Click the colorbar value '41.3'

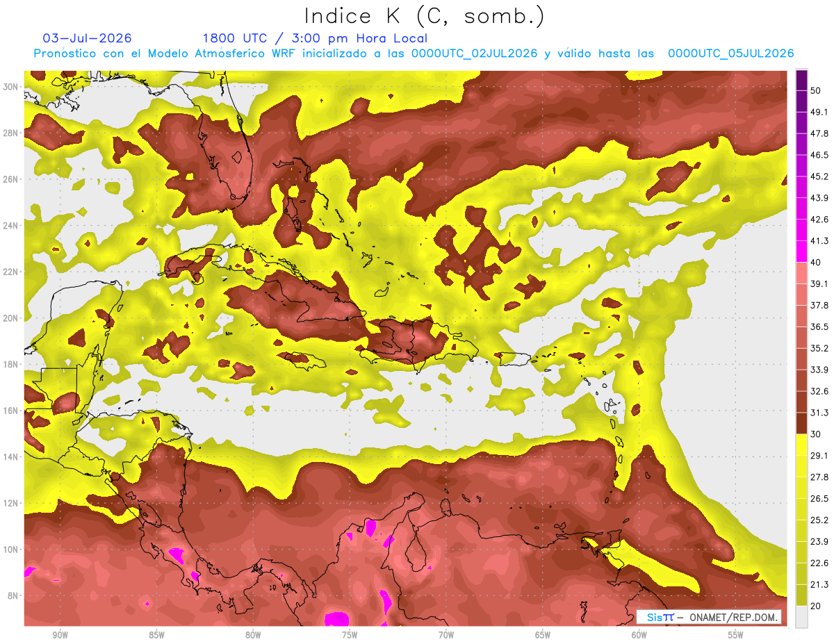pyautogui.click(x=819, y=241)
